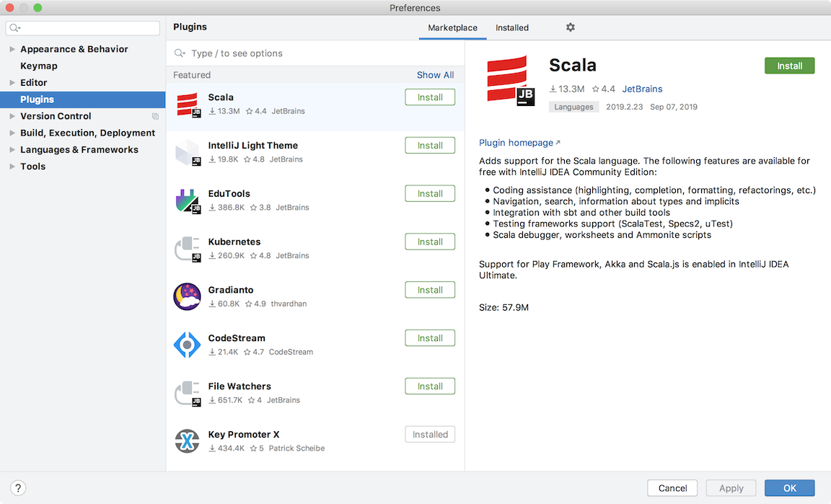Expand the Tools section

pyautogui.click(x=12, y=166)
